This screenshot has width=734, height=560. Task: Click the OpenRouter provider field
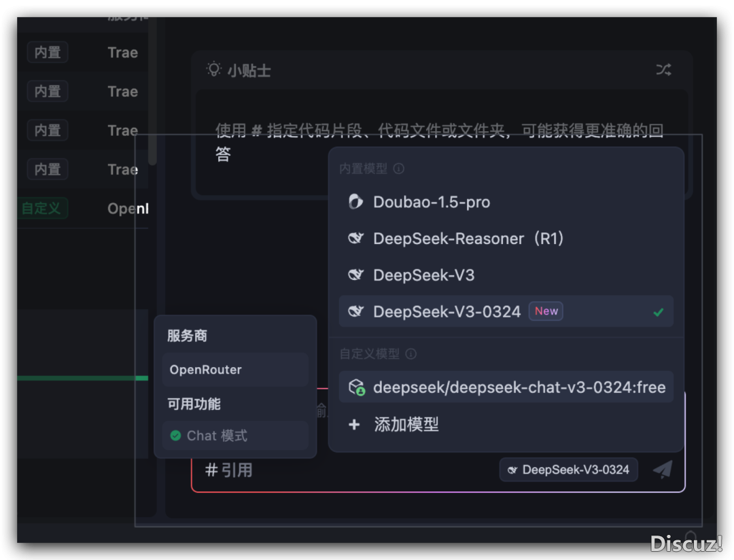tap(235, 370)
